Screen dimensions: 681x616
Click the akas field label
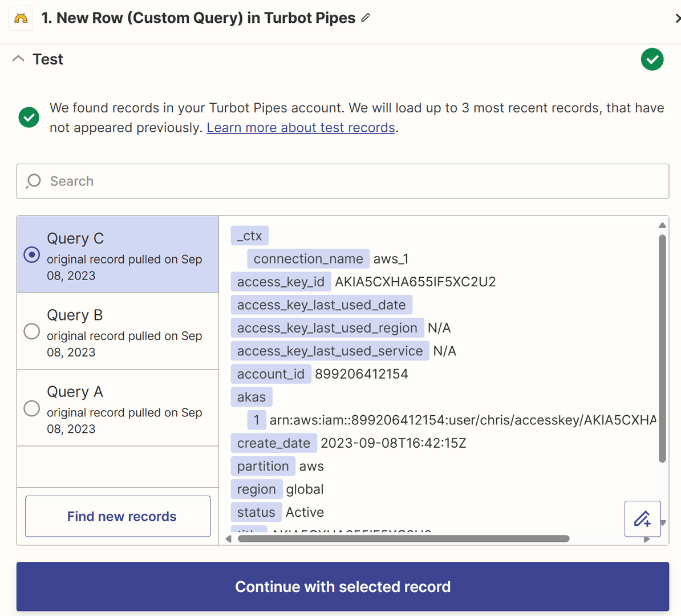(252, 397)
